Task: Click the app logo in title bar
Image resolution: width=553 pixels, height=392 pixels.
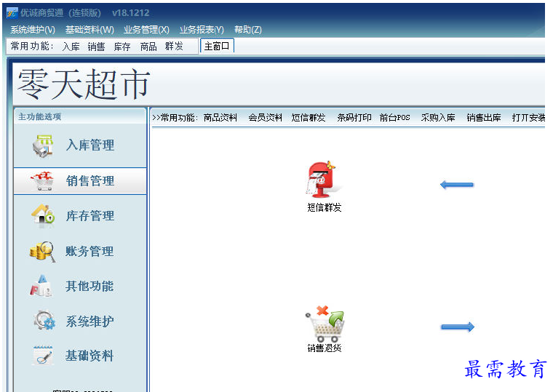Action: (12, 13)
